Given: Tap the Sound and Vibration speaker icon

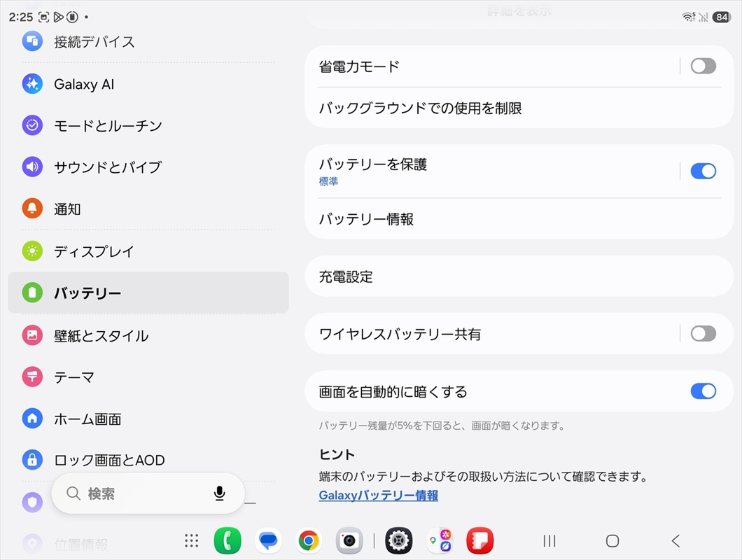Looking at the screenshot, I should pos(32,167).
